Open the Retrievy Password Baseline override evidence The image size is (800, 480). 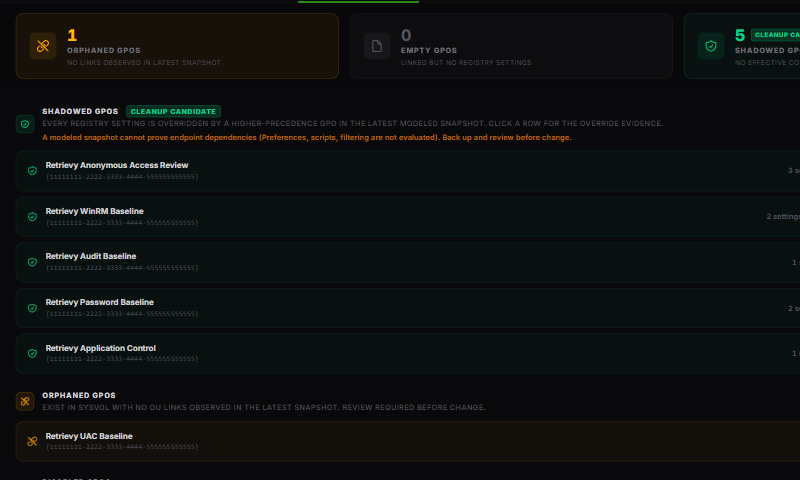408,308
